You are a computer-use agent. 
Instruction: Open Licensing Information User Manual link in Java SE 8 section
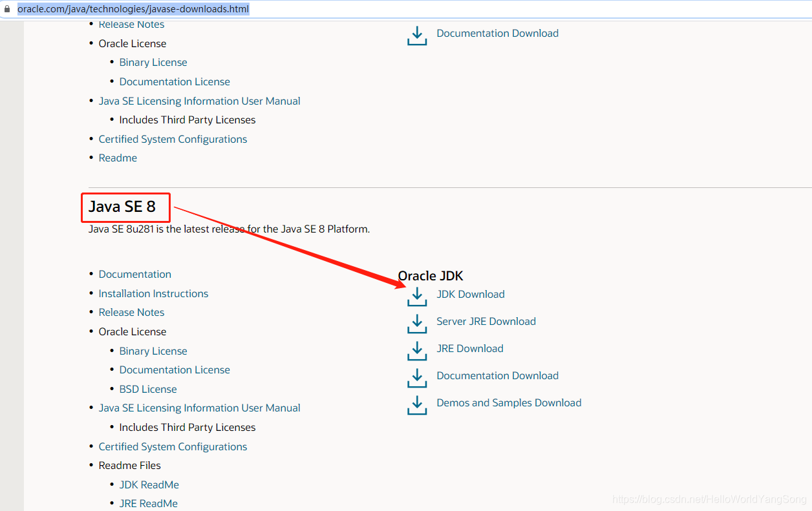[199, 408]
